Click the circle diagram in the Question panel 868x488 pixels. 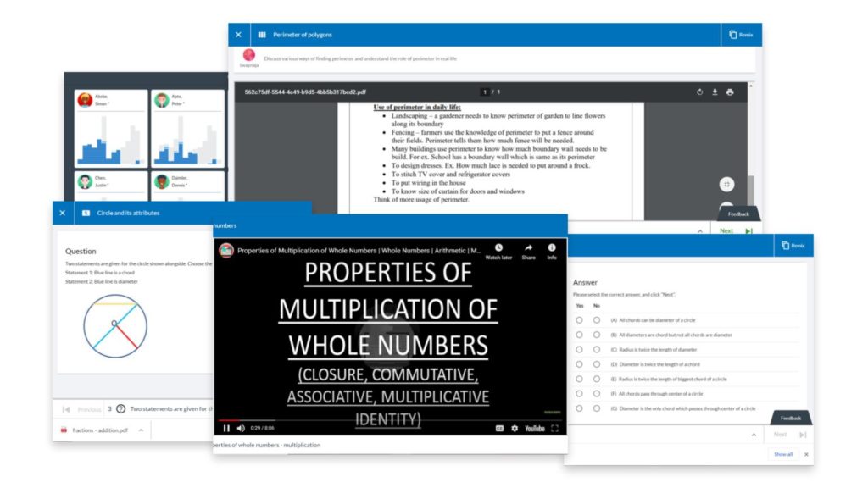[x=115, y=326]
